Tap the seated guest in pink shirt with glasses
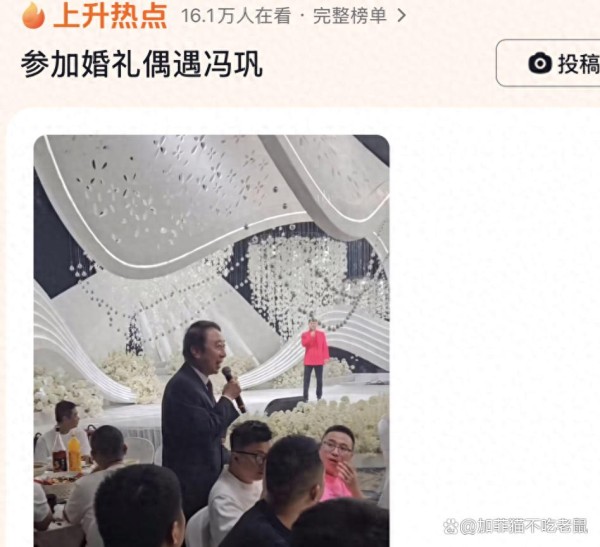 click(340, 463)
